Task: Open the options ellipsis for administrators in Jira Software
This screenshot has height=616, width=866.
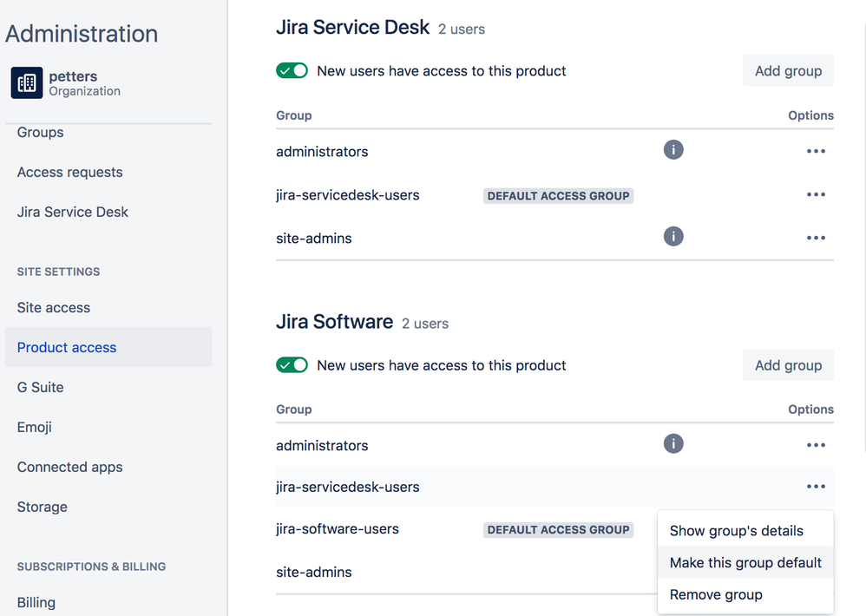Action: [x=816, y=444]
